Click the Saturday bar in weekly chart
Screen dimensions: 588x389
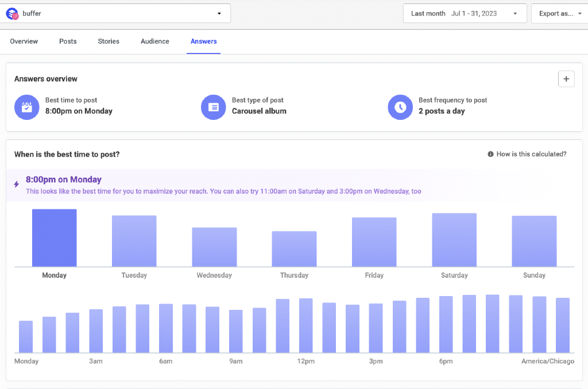(454, 240)
